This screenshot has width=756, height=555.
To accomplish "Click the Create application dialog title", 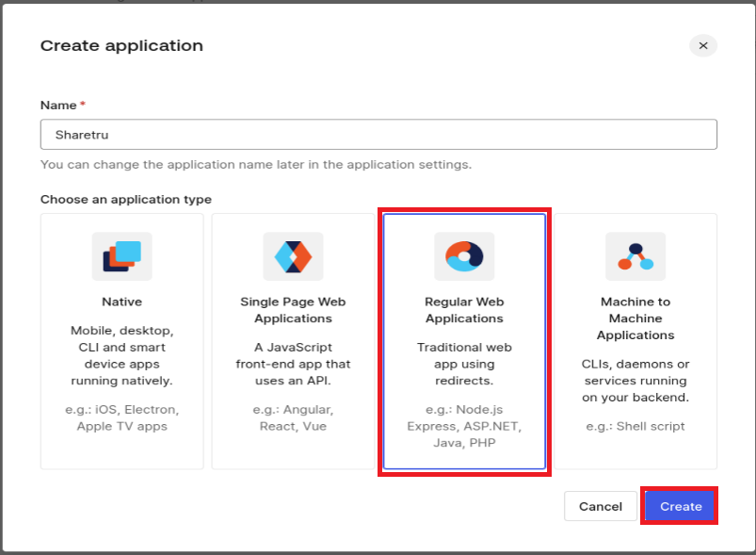I will (121, 44).
